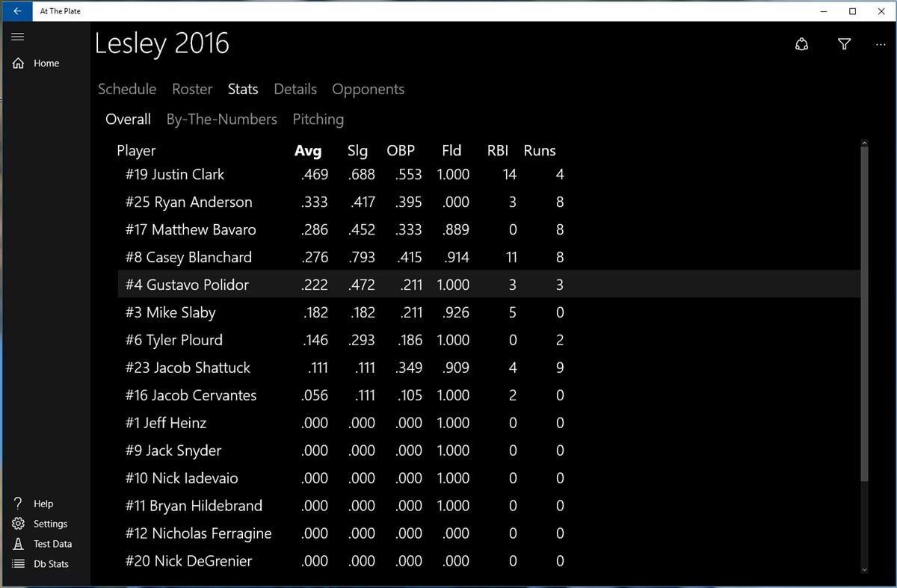Open Settings via the gear icon
Screen dimensions: 897x588
[x=17, y=523]
